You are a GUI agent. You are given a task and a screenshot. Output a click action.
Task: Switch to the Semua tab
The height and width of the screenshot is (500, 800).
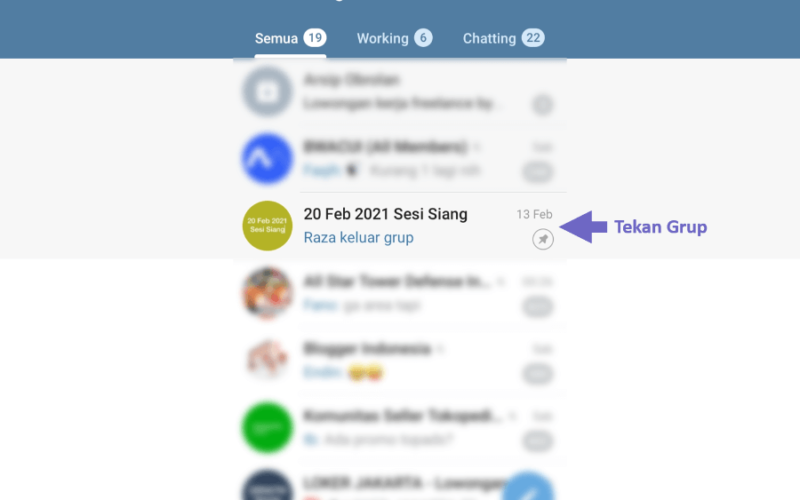[x=290, y=39]
